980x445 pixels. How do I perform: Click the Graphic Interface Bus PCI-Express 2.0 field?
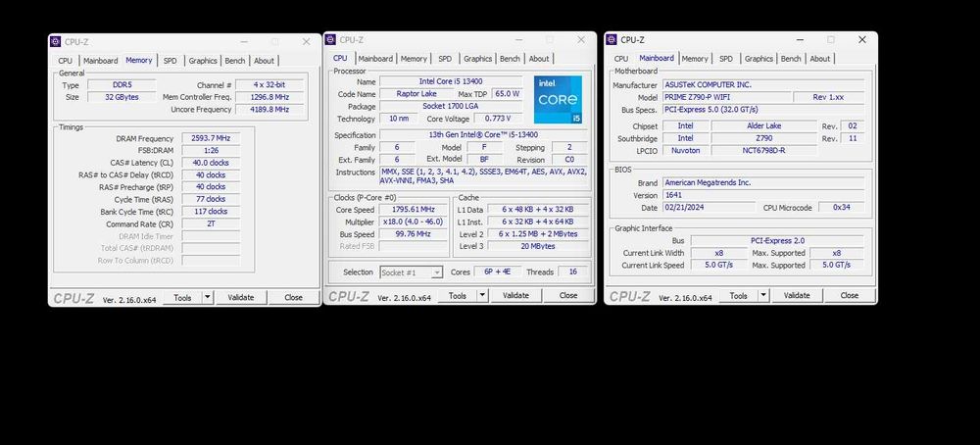[x=777, y=240]
